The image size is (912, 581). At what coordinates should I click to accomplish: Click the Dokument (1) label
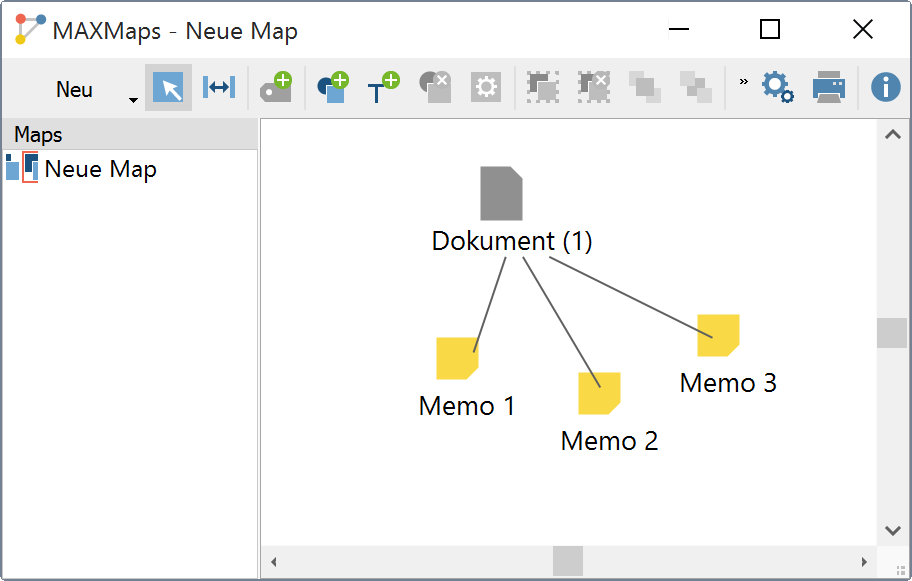[512, 241]
